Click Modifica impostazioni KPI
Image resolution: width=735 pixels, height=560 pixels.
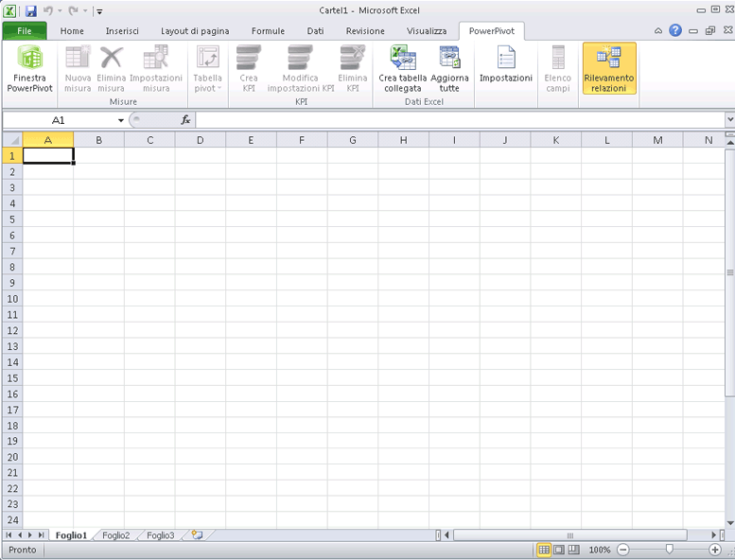301,68
